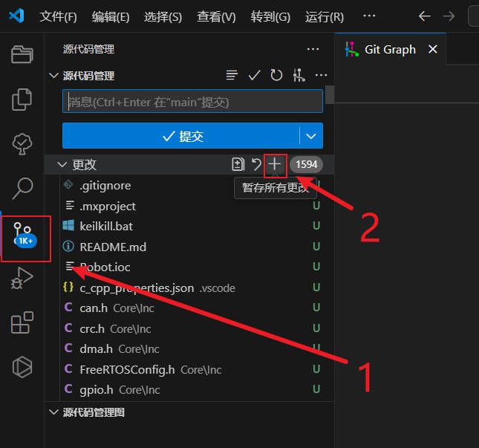Viewport: 479px width, 448px height.
Task: Expand the 源代码管理图 section
Action: click(x=53, y=412)
